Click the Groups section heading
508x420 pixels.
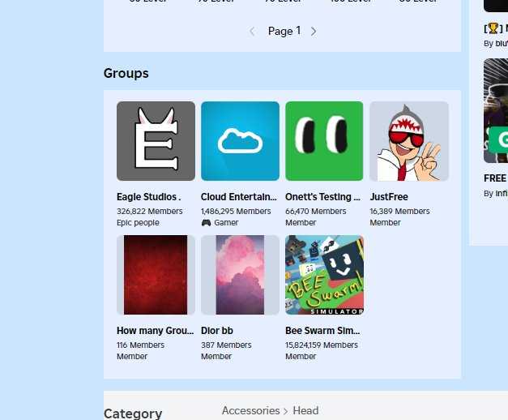pyautogui.click(x=126, y=73)
